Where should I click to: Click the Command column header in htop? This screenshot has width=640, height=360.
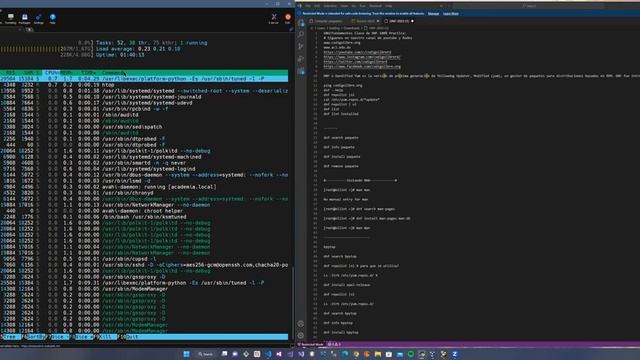pyautogui.click(x=112, y=73)
